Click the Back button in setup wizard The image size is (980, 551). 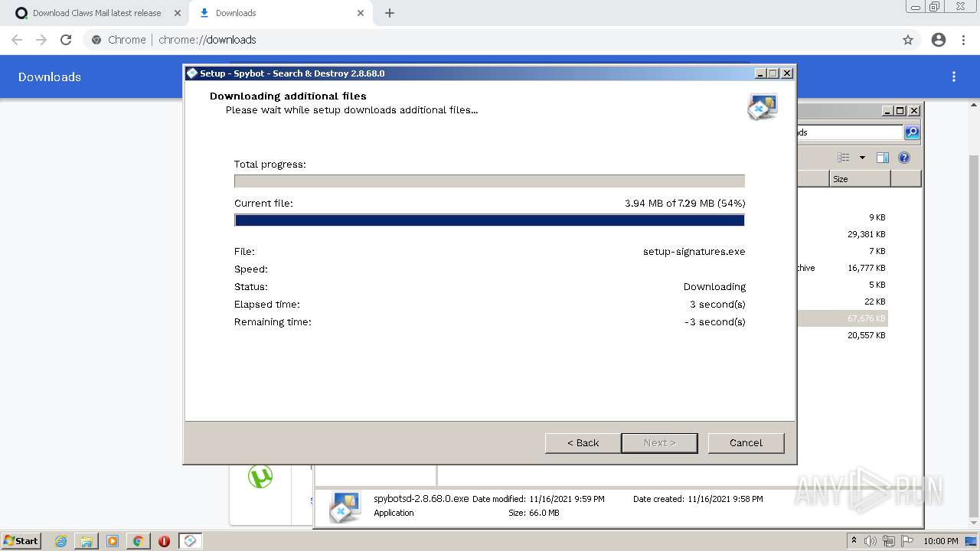(x=583, y=442)
